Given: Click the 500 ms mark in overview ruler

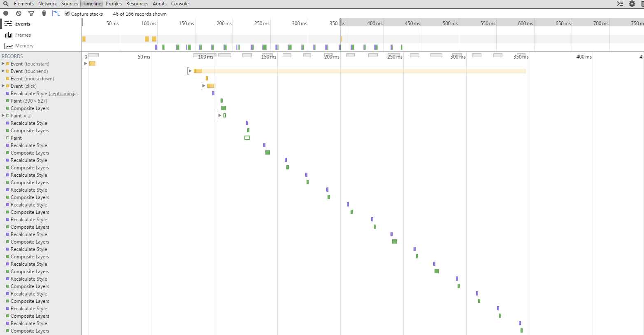Looking at the screenshot, I should (450, 23).
